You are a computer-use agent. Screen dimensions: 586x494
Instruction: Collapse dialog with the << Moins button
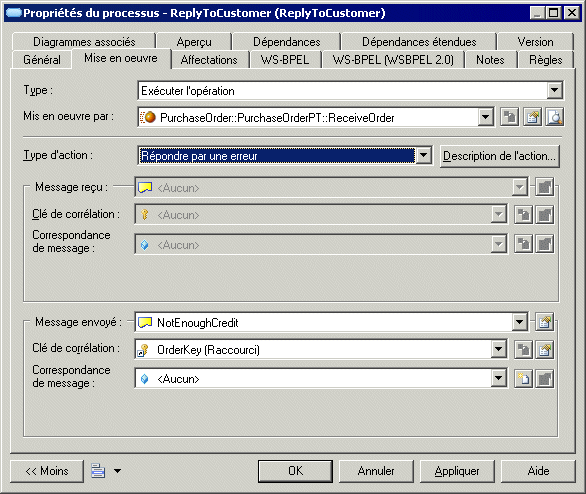tap(47, 471)
